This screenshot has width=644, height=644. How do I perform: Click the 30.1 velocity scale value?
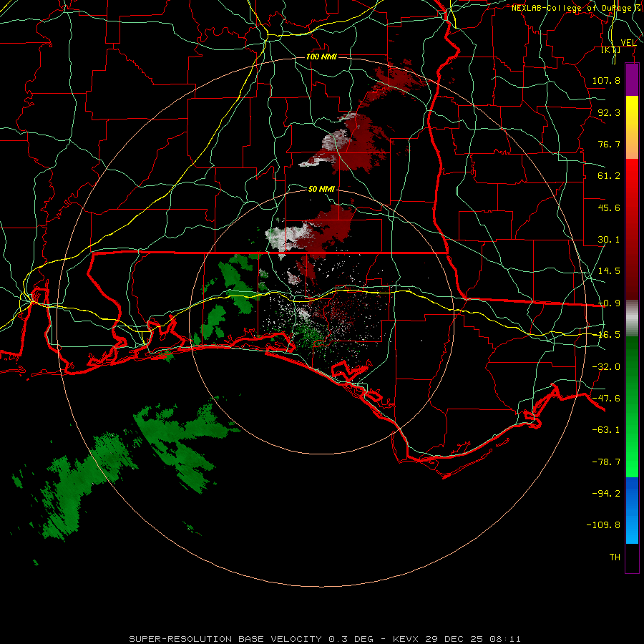pyautogui.click(x=609, y=240)
